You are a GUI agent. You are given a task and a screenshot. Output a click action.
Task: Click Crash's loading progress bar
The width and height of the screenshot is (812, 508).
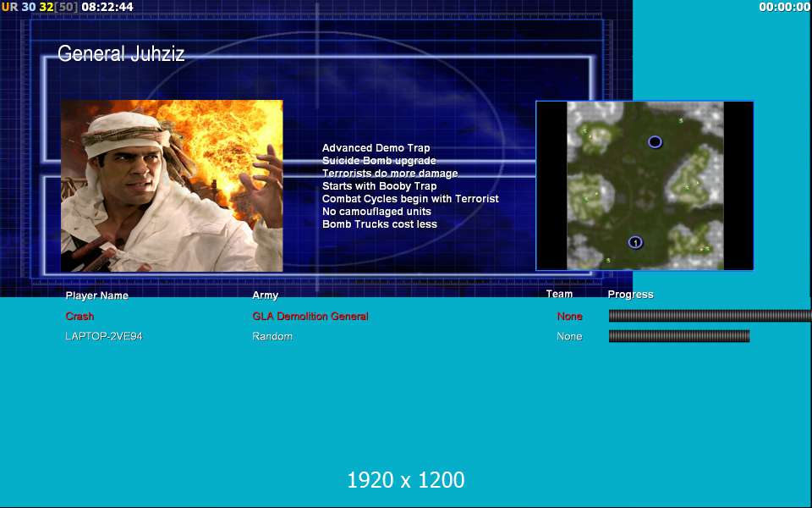(710, 316)
